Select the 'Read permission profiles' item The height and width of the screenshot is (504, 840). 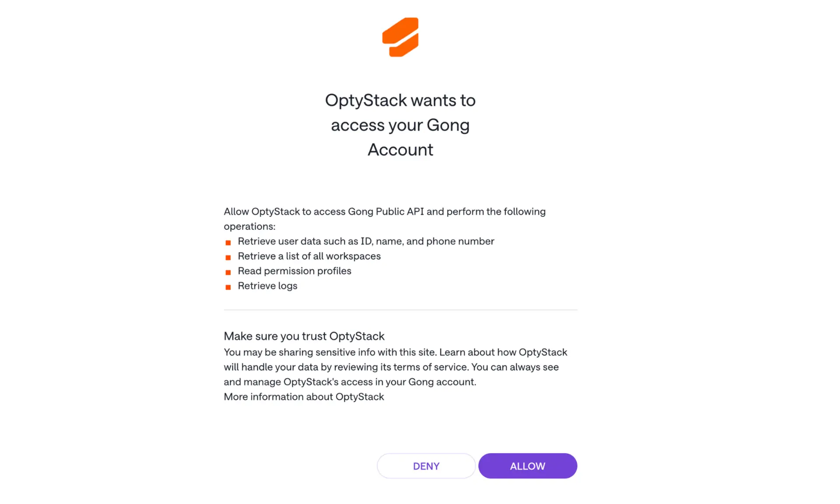point(294,271)
